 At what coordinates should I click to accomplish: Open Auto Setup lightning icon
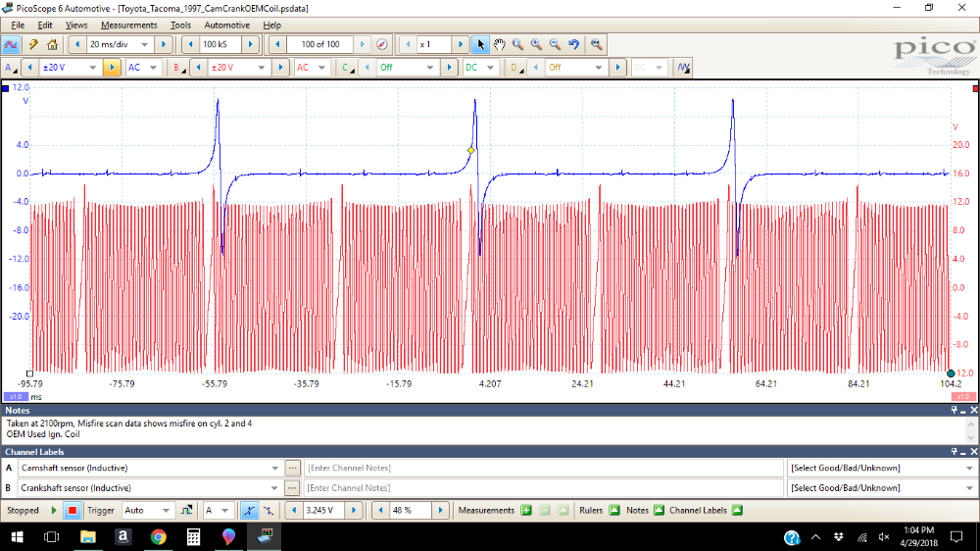[x=33, y=44]
